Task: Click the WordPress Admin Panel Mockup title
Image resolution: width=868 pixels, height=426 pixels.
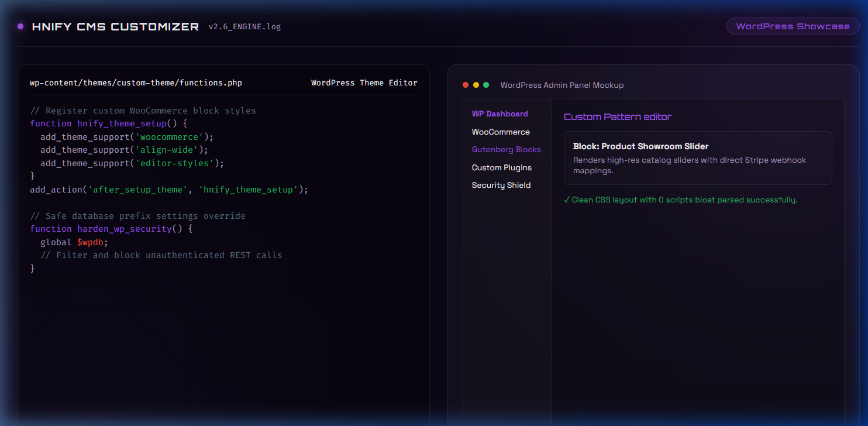Action: (x=562, y=85)
